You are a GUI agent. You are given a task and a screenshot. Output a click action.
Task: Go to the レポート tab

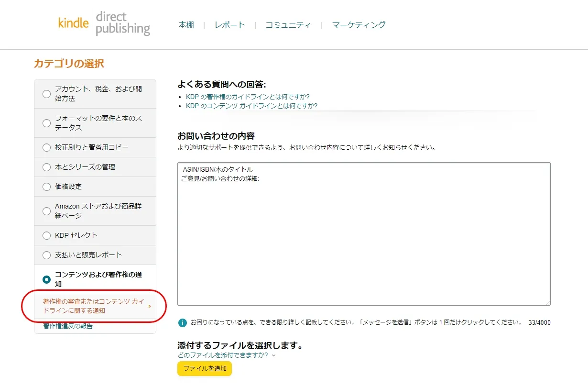coord(229,25)
